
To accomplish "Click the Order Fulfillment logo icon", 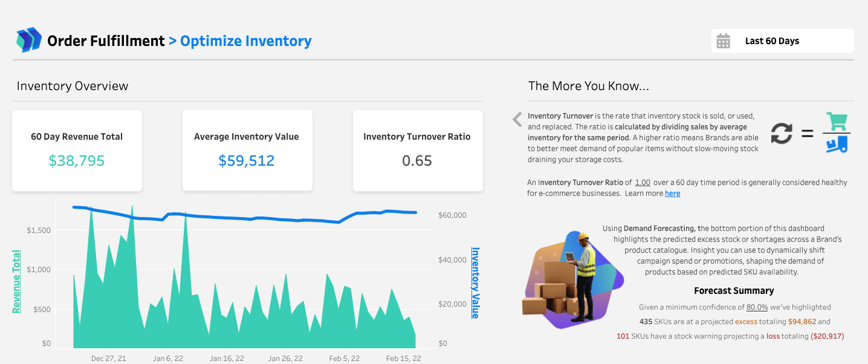I will [28, 40].
